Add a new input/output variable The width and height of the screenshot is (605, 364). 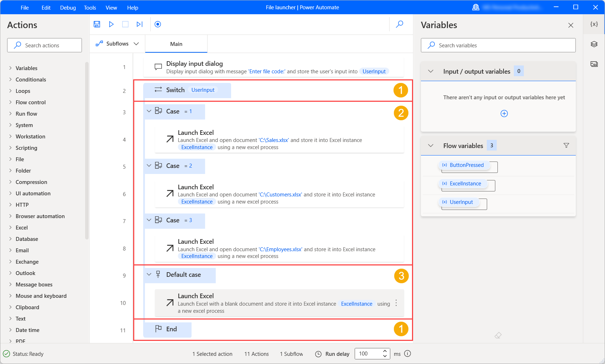click(x=504, y=114)
